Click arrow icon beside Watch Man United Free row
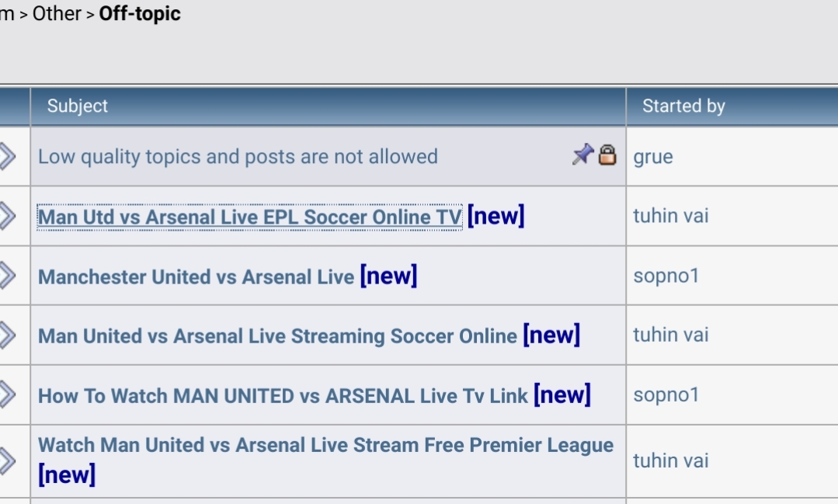This screenshot has width=838, height=504. click(x=8, y=461)
